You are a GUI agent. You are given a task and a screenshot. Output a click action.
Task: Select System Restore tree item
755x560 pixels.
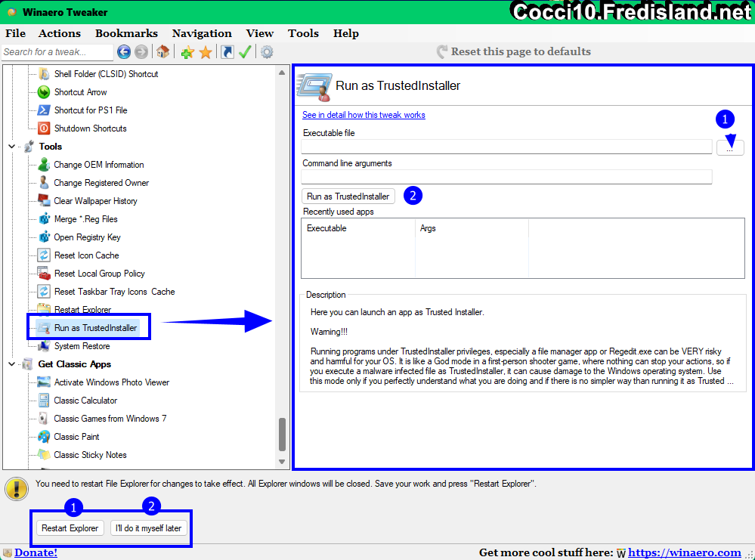tap(82, 346)
